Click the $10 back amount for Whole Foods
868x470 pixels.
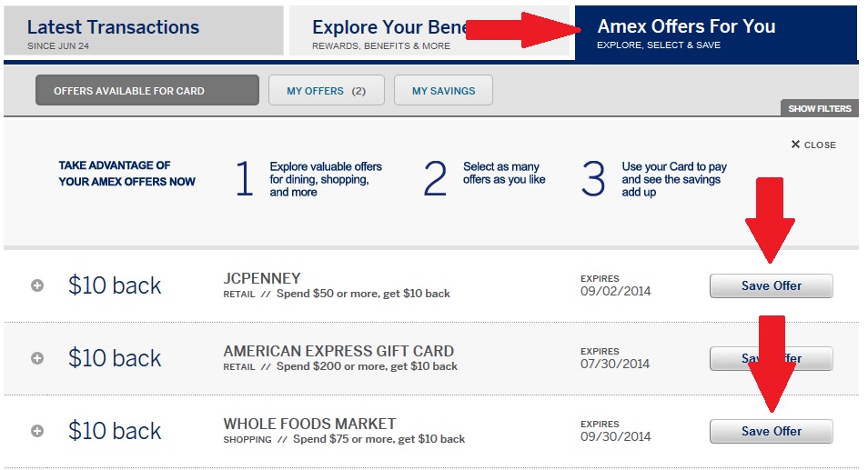pyautogui.click(x=115, y=431)
